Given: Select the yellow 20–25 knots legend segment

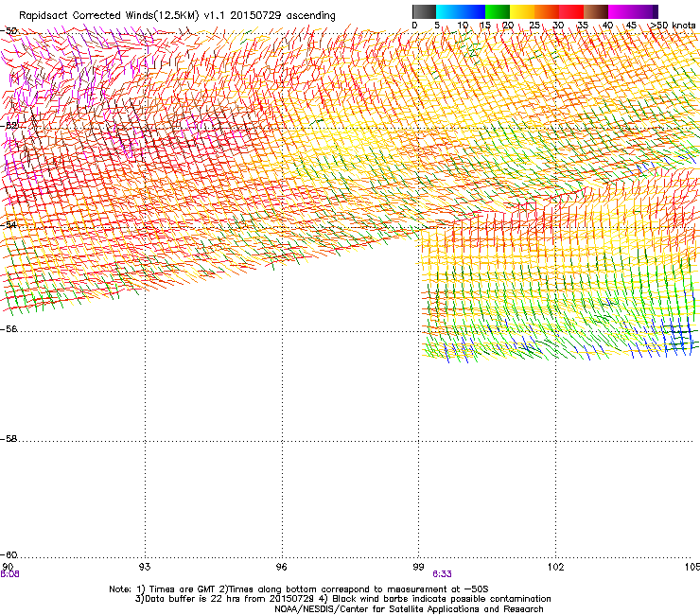Looking at the screenshot, I should pyautogui.click(x=522, y=11).
